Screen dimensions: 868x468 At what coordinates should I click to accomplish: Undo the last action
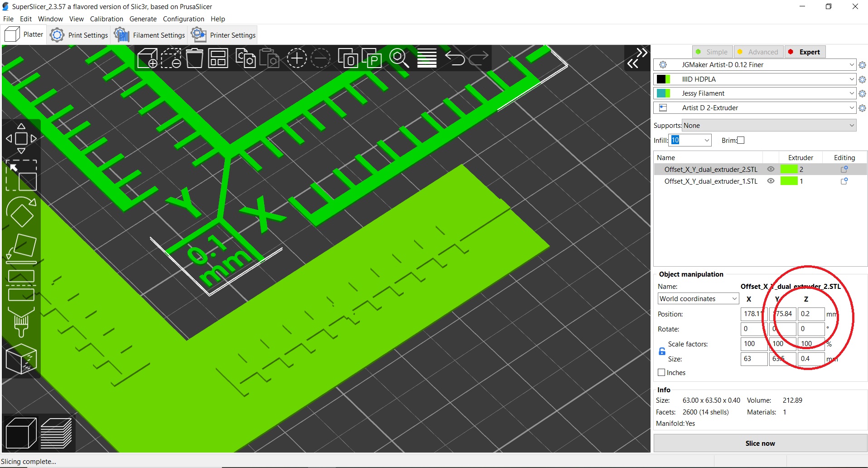pos(456,58)
